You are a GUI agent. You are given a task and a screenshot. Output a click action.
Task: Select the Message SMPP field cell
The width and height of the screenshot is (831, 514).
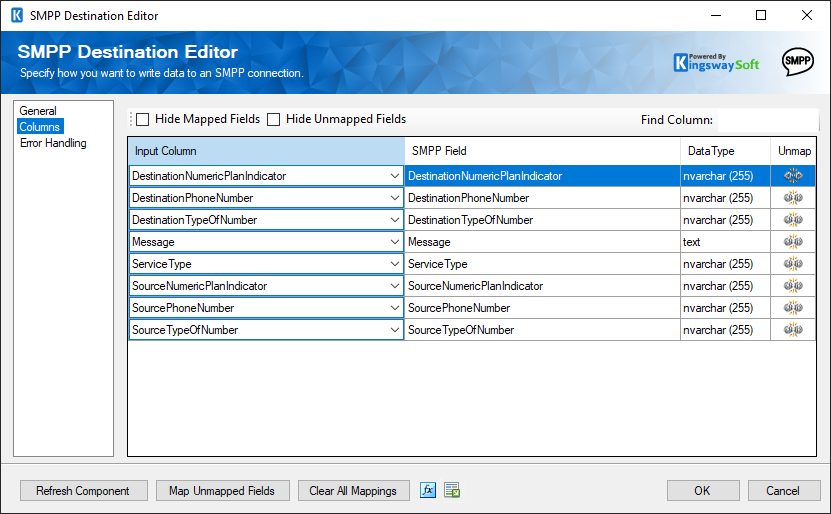[x=542, y=242]
